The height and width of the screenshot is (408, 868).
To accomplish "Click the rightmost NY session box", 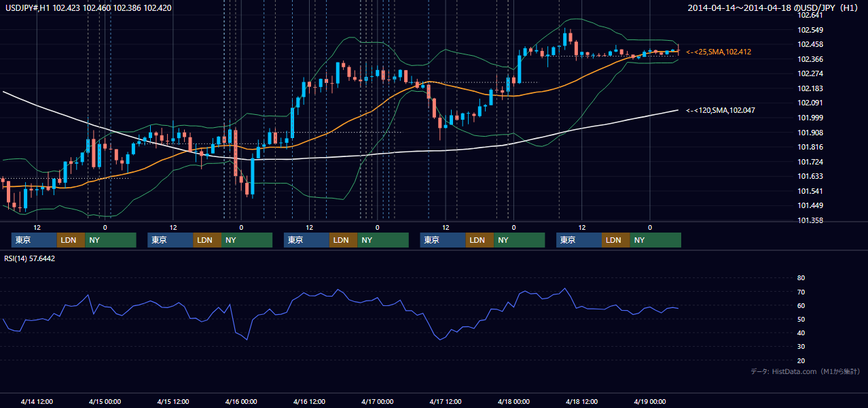I will pyautogui.click(x=655, y=240).
